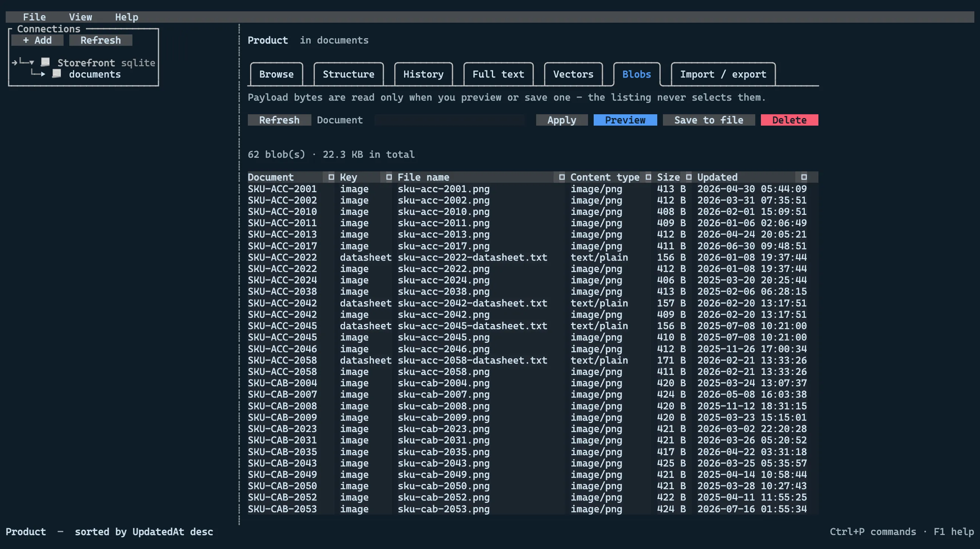Expand the documents tree node arrow
The image size is (980, 549).
pos(43,74)
